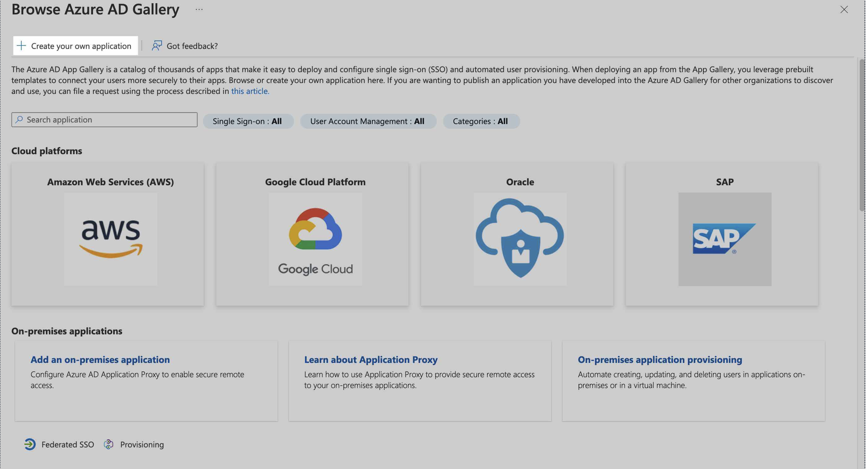This screenshot has width=868, height=469.
Task: Open the User Account Management filter
Action: (x=368, y=121)
